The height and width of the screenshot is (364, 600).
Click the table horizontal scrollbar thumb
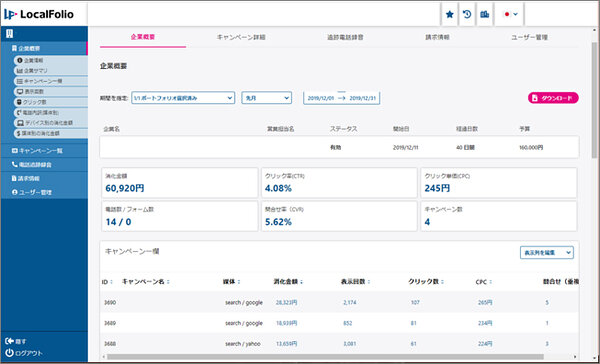coord(325,357)
